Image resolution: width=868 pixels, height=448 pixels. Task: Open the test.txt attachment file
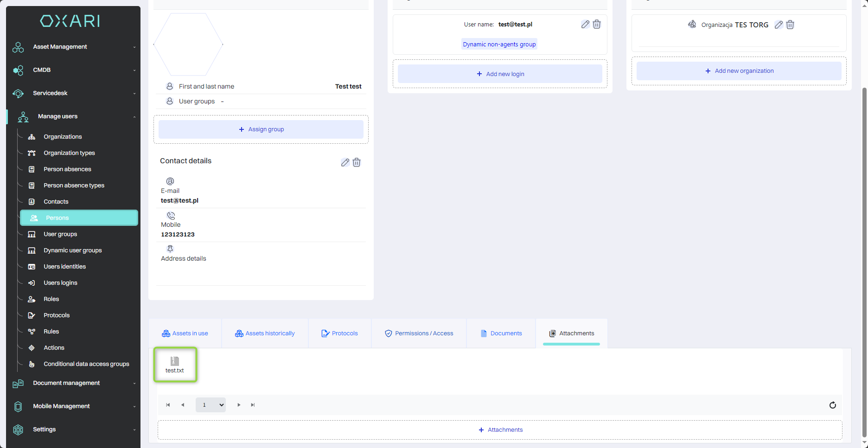[x=175, y=365]
